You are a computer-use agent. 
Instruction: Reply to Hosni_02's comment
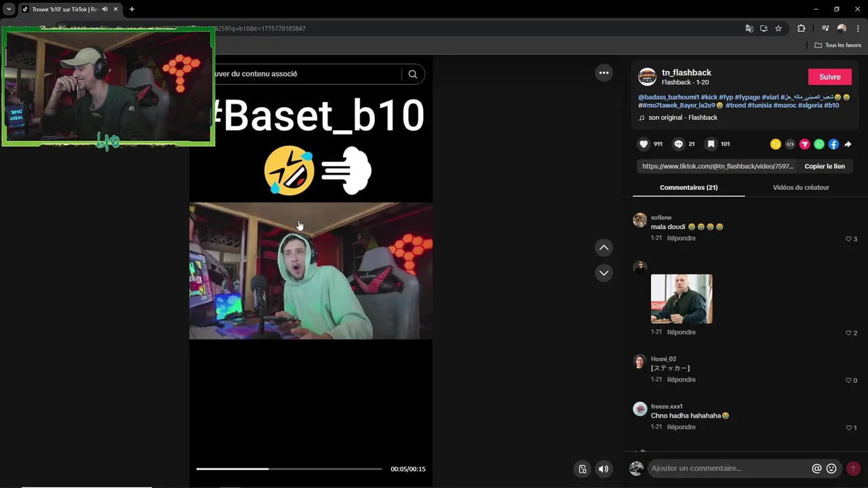click(x=681, y=380)
